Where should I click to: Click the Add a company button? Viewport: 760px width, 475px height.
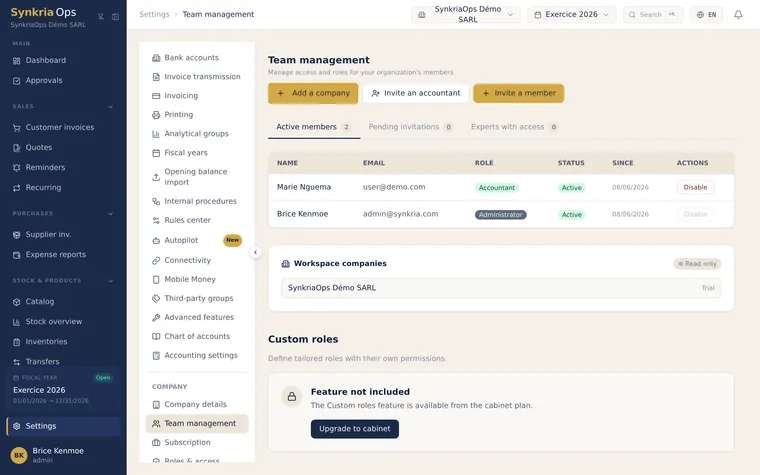tap(313, 93)
